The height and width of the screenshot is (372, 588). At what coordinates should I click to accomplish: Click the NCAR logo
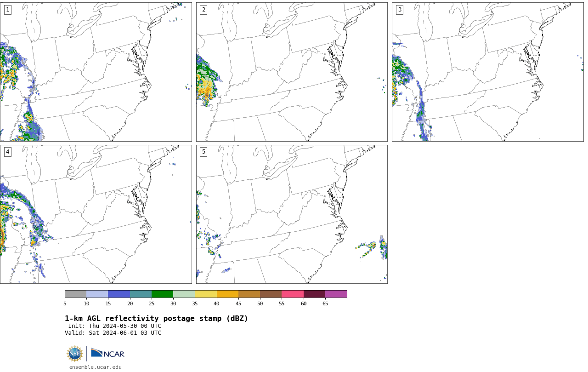tap(107, 353)
